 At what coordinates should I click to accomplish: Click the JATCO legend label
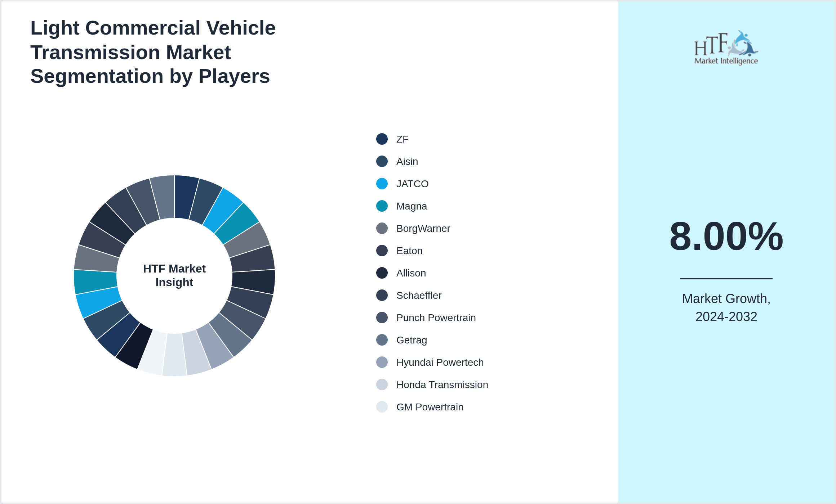412,184
